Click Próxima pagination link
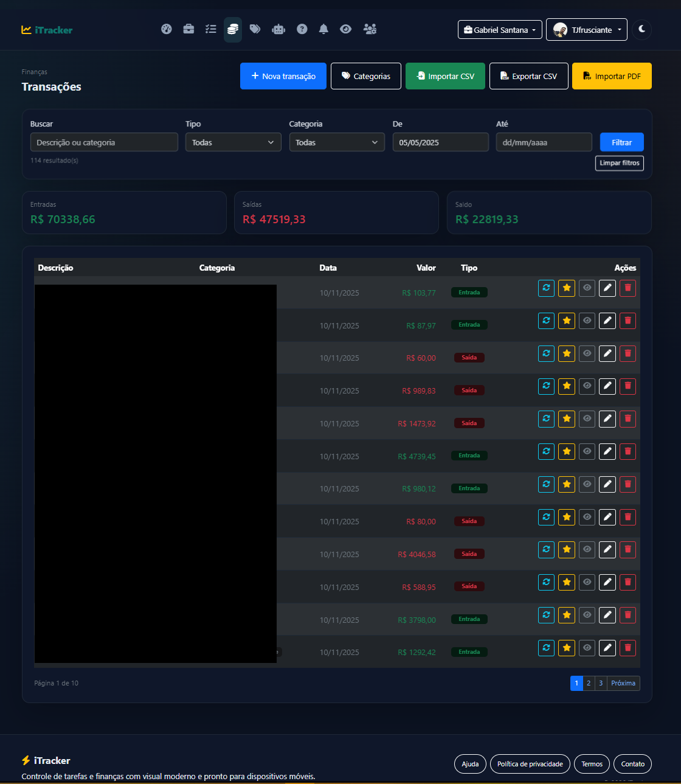The height and width of the screenshot is (784, 681). (623, 683)
